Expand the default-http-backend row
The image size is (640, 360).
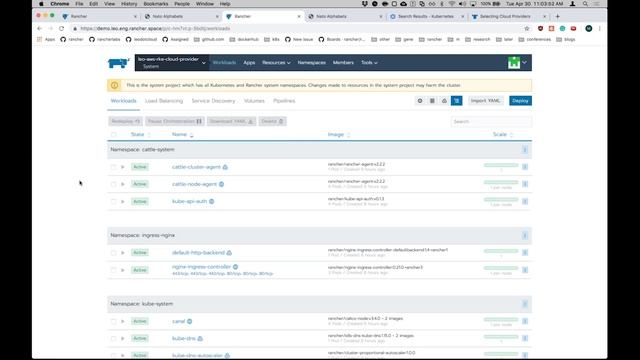pyautogui.click(x=122, y=253)
